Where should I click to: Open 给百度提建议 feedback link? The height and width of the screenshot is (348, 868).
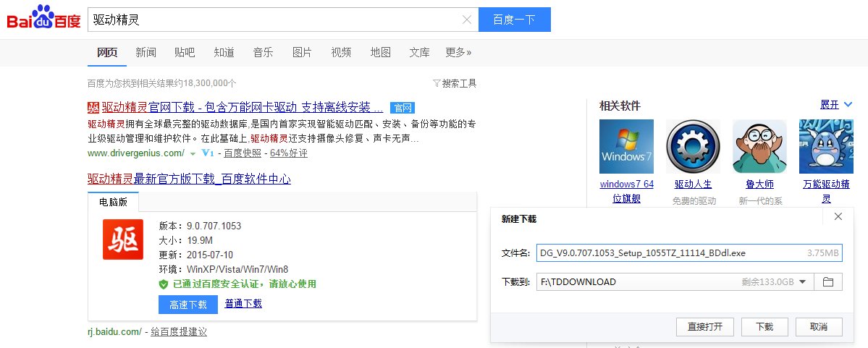tap(179, 332)
